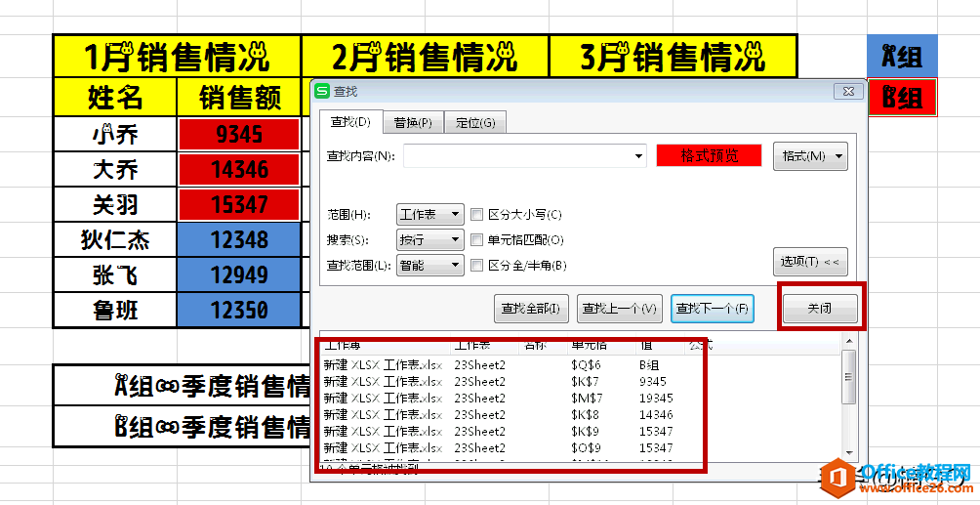Select the B组一季度销售 summary cell
The image size is (980, 505).
[x=183, y=426]
